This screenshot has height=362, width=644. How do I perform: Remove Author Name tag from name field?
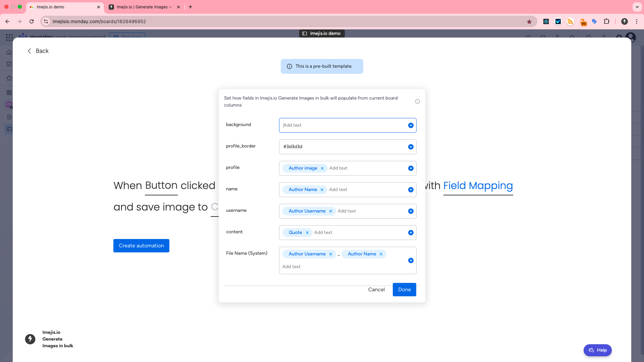click(322, 190)
